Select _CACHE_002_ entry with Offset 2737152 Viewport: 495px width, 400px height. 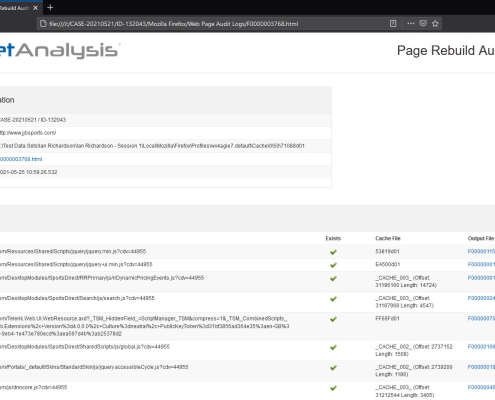(x=414, y=350)
